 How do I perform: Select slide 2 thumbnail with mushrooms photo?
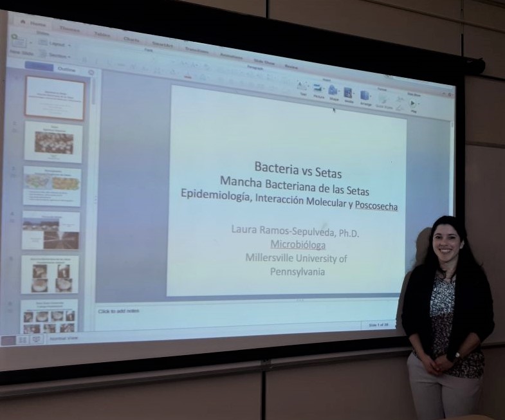pos(53,142)
